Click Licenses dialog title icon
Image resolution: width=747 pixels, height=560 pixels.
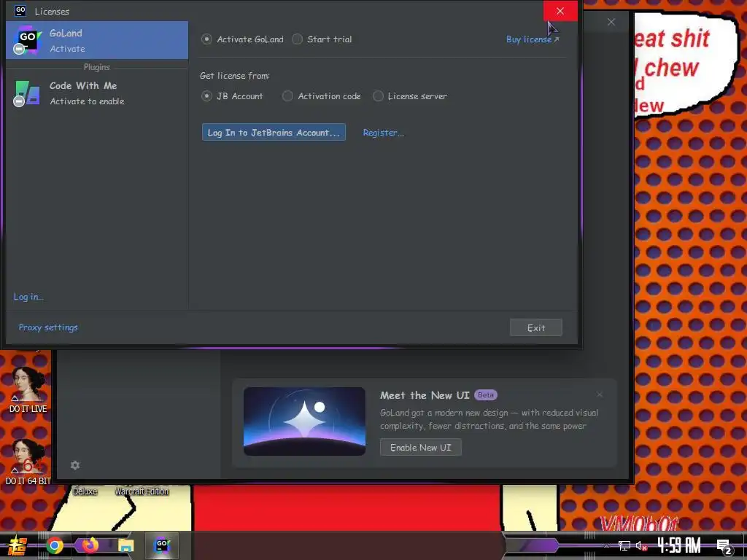[x=20, y=10]
